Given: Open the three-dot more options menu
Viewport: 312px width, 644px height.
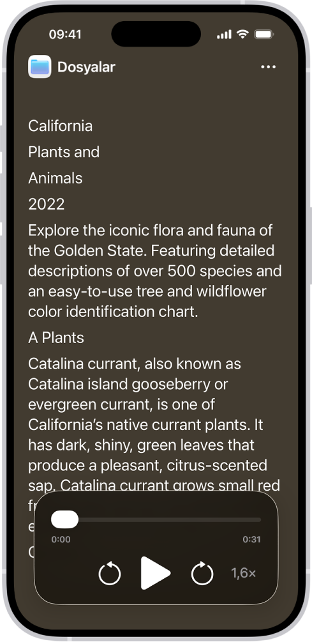Looking at the screenshot, I should 268,67.
